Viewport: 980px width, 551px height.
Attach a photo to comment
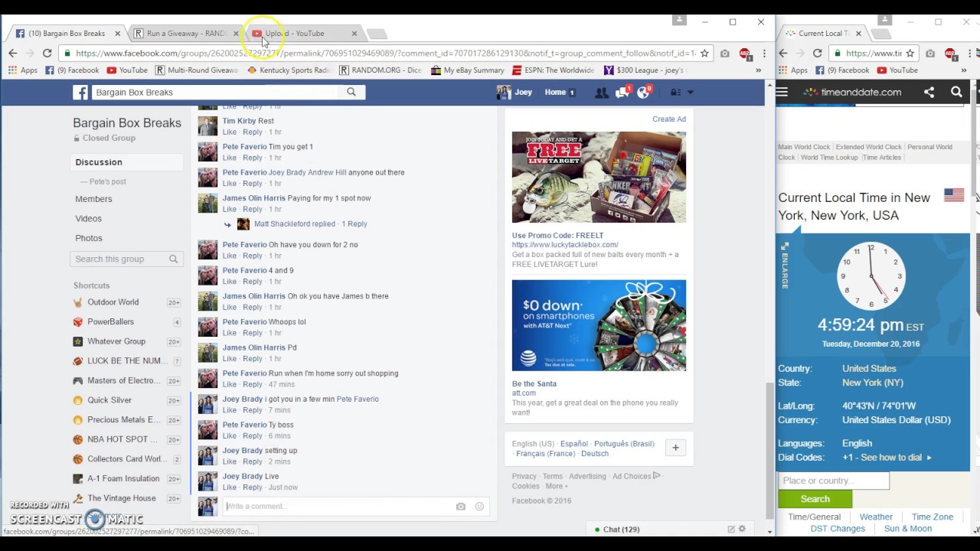tap(461, 507)
